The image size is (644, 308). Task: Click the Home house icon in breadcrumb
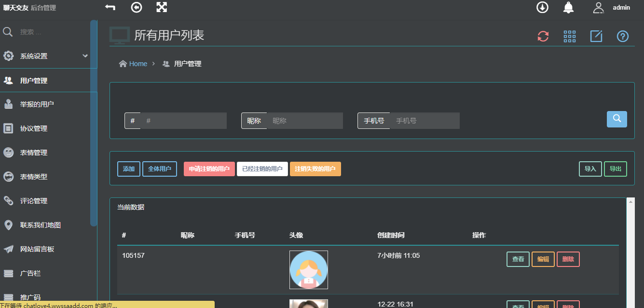click(123, 64)
